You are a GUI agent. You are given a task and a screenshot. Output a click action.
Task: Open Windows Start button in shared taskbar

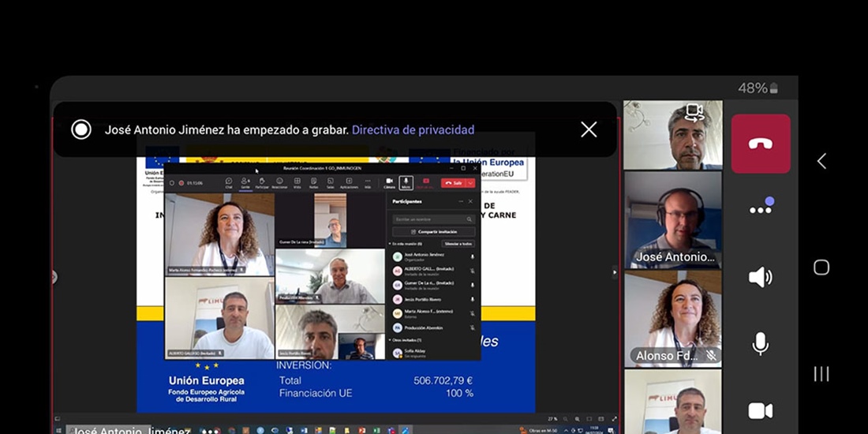pyautogui.click(x=58, y=430)
